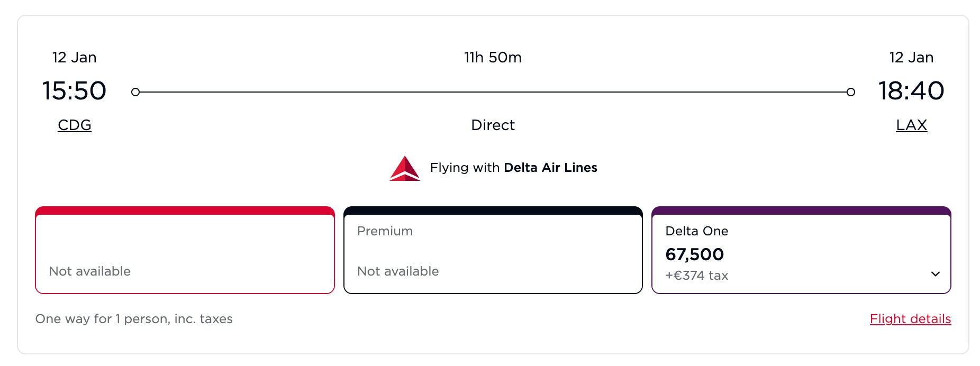Viewport: 980px width, 366px height.
Task: Click the Flying with Delta Air Lines text
Action: point(513,168)
